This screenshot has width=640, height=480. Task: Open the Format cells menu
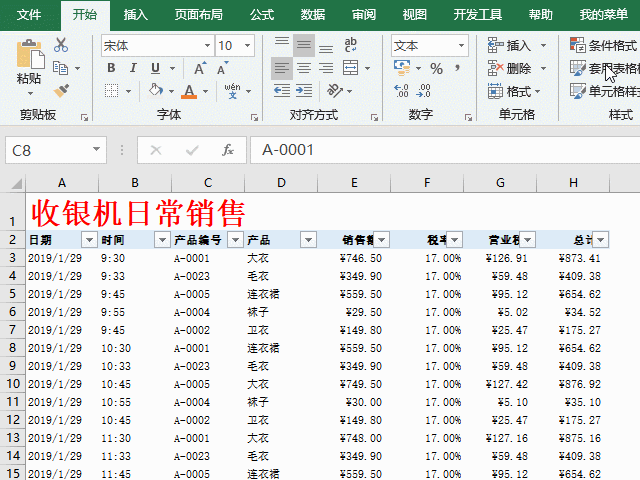(514, 91)
